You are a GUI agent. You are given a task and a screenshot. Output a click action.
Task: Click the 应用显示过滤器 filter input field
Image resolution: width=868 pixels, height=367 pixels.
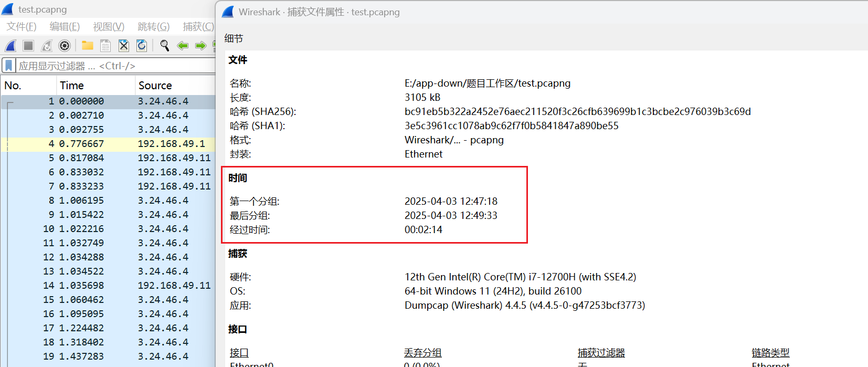click(x=115, y=66)
